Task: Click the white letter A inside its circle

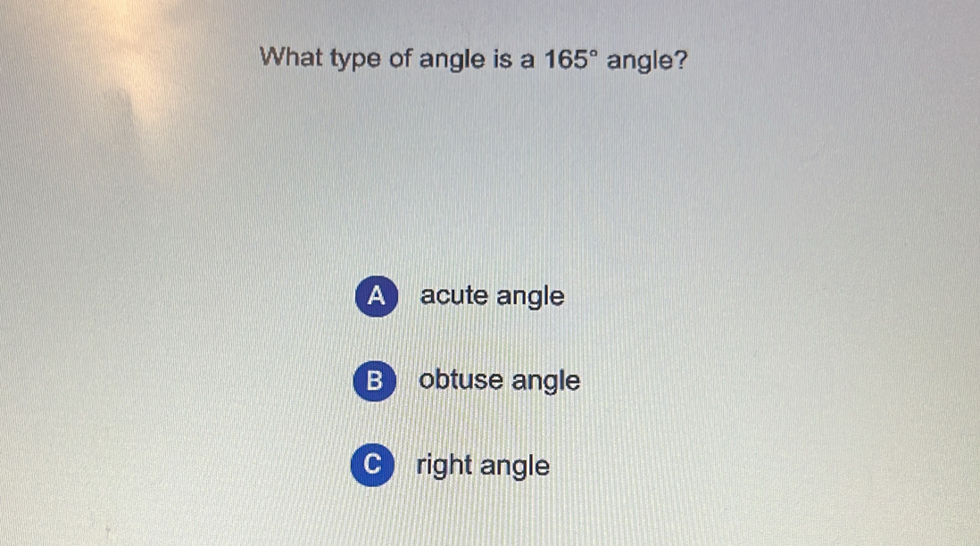Action: click(378, 297)
